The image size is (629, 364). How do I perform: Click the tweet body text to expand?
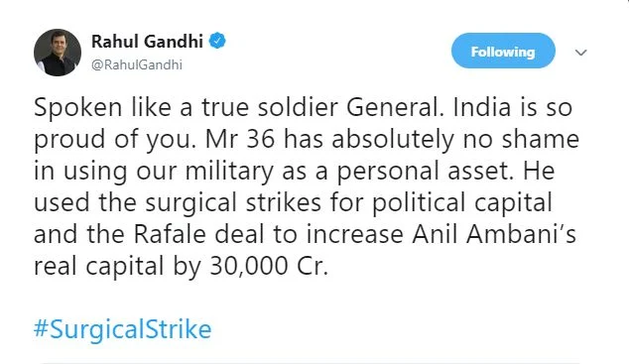pyautogui.click(x=307, y=186)
